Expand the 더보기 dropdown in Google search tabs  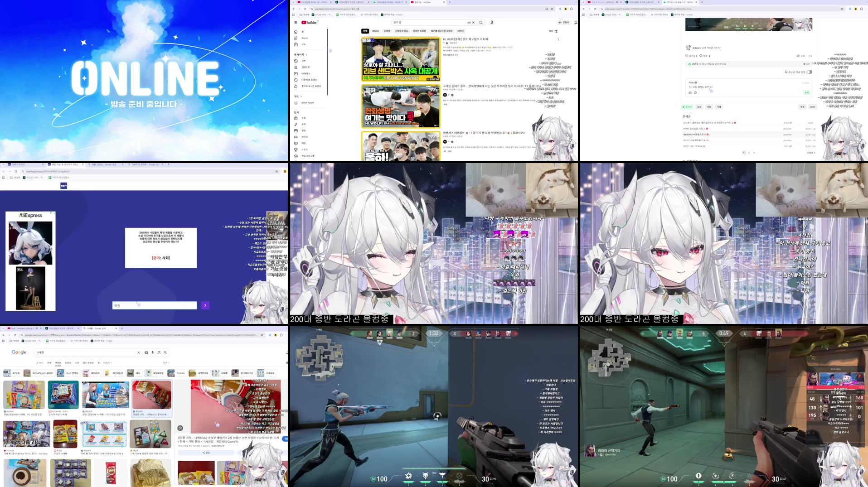click(x=107, y=363)
